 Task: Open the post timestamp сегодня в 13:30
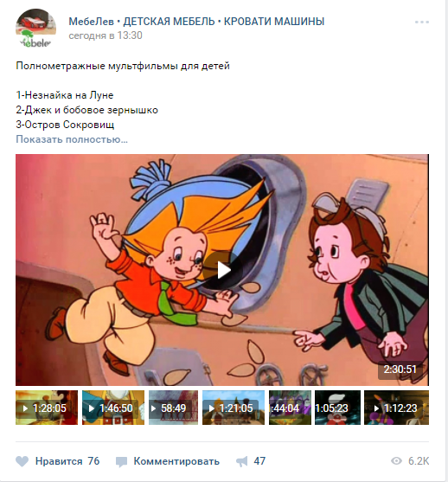click(106, 35)
